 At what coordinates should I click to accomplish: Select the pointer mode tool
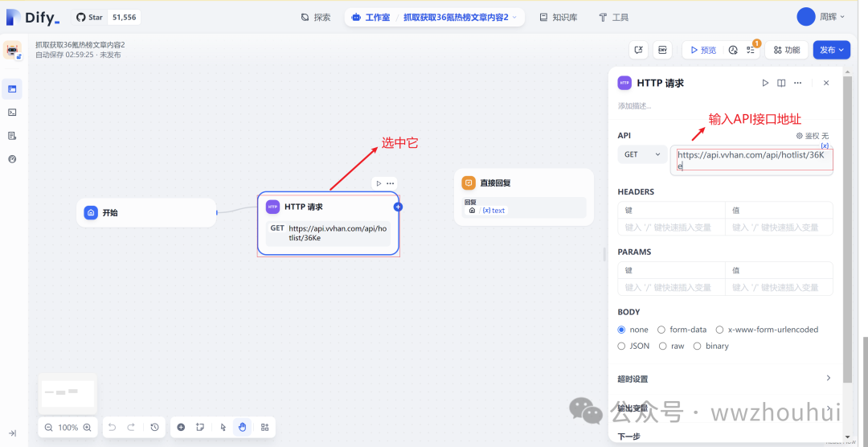tap(223, 427)
